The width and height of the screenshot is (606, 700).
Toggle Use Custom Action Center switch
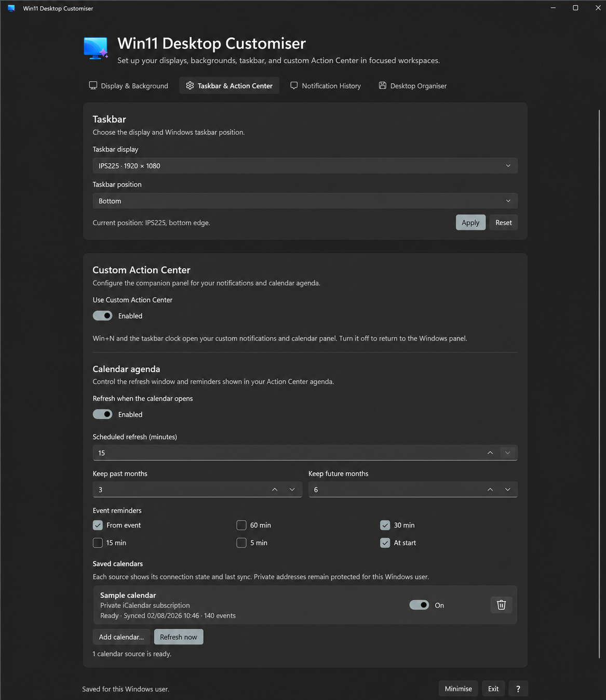coord(102,315)
